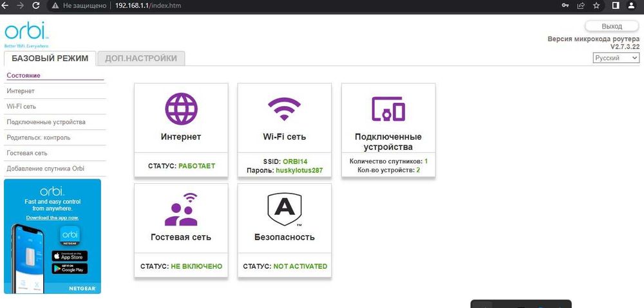Go forward with the browser forward arrow
The height and width of the screenshot is (308, 644).
coord(21,6)
